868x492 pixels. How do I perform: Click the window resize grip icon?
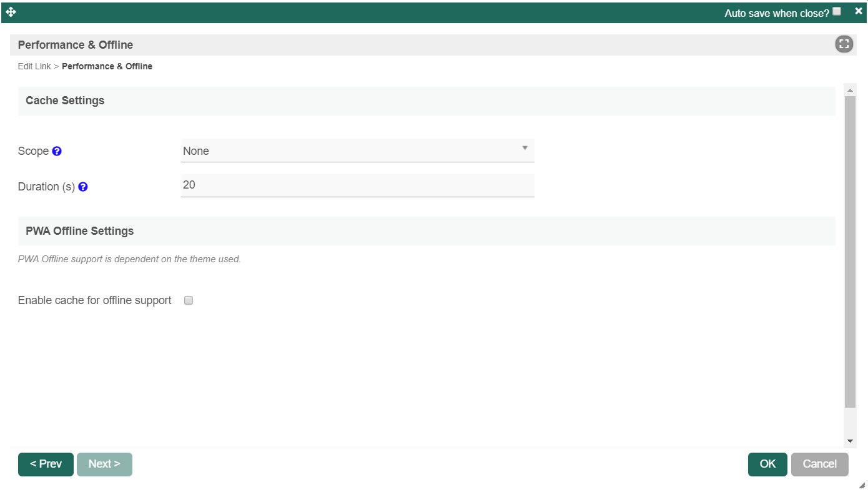coord(862,485)
